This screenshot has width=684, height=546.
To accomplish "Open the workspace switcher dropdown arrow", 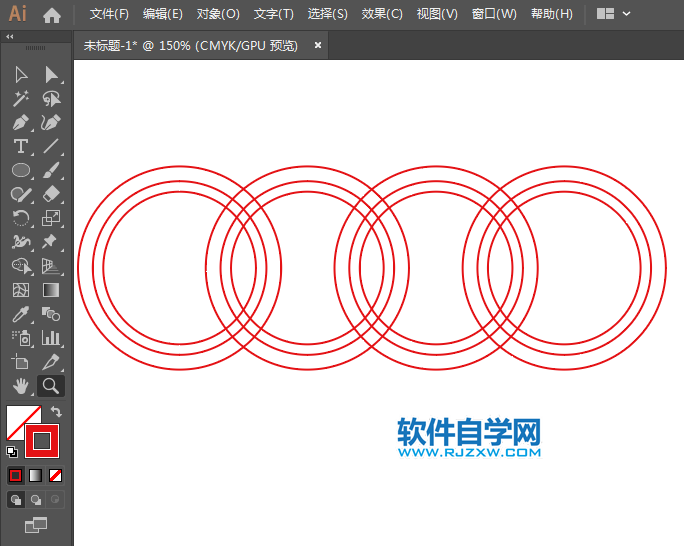I will click(x=626, y=14).
